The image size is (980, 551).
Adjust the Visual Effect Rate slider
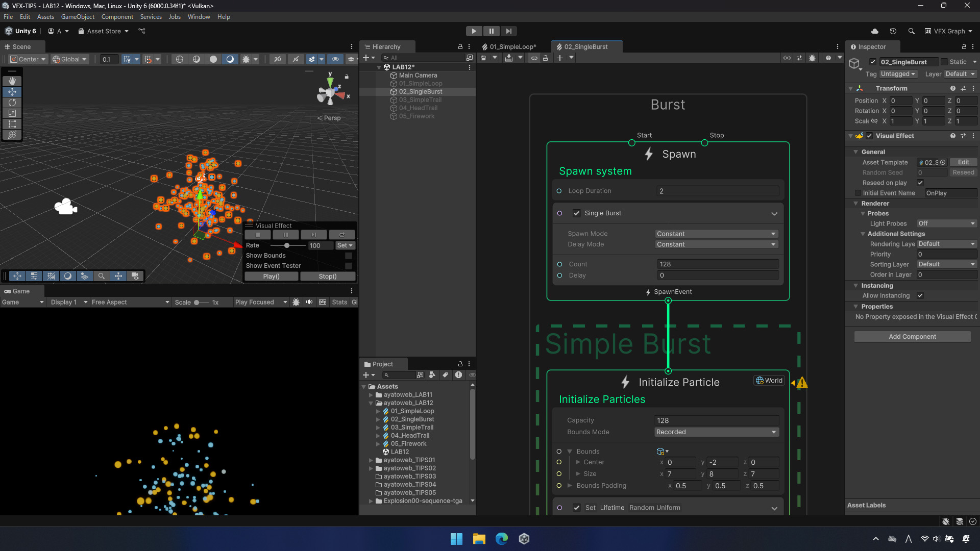pos(287,245)
